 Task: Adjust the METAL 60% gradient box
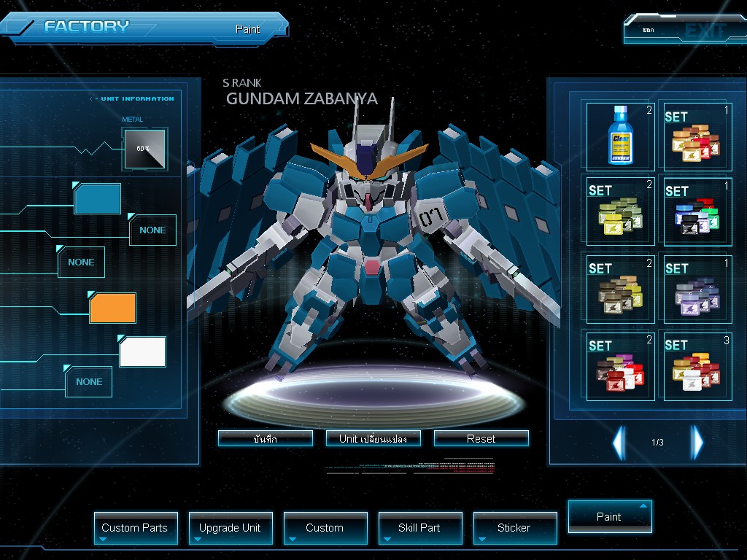(x=145, y=149)
